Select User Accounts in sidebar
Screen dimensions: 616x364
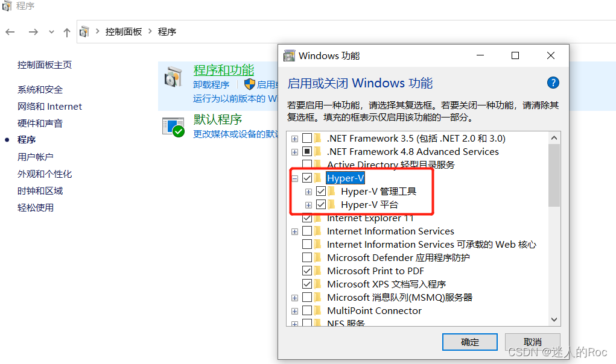point(36,157)
